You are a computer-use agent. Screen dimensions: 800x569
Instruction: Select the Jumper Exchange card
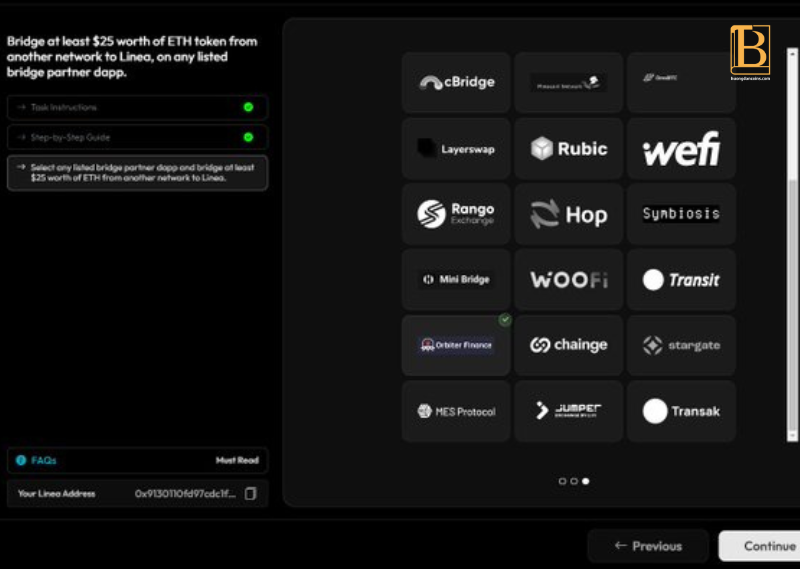point(568,411)
